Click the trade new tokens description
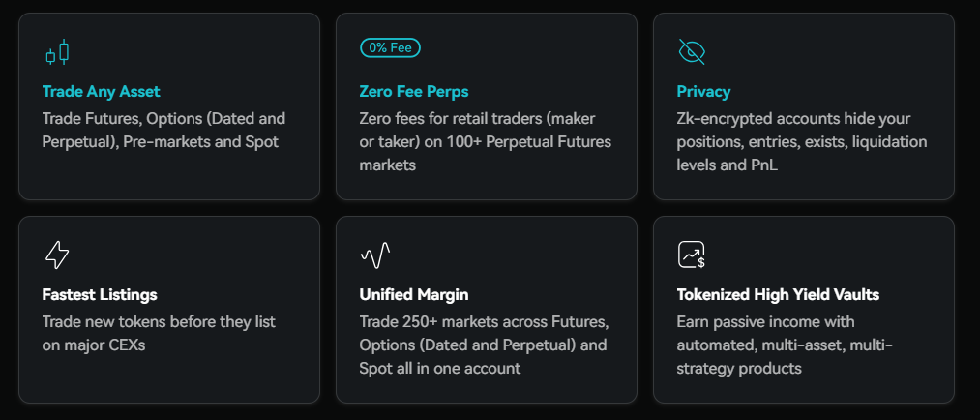Screen dimensions: 980x420 [160, 332]
